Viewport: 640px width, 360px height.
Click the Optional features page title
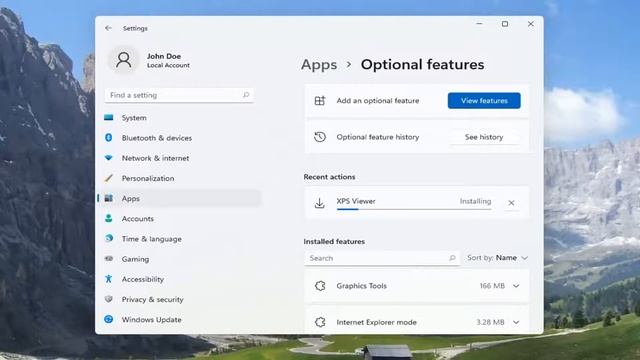(422, 64)
